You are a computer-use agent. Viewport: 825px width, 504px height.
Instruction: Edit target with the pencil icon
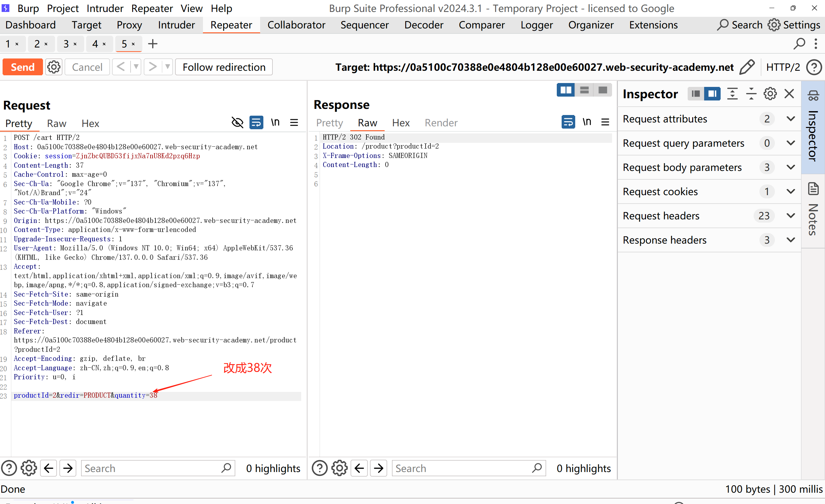click(x=747, y=67)
